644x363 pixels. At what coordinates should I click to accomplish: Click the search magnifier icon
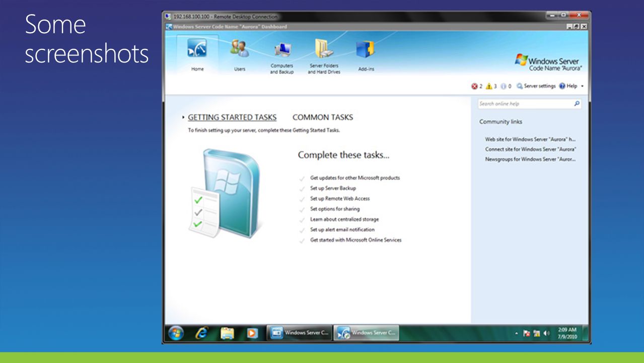[577, 104]
